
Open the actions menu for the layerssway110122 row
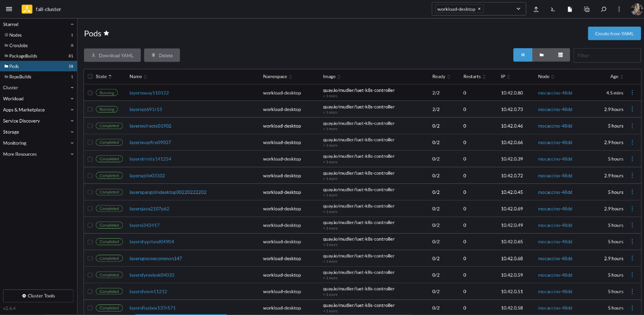(x=632, y=93)
